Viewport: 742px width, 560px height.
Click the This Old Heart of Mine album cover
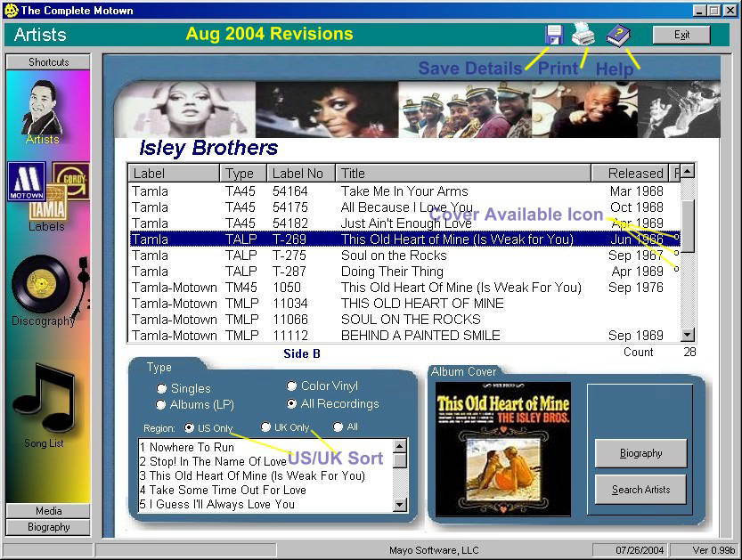click(503, 449)
